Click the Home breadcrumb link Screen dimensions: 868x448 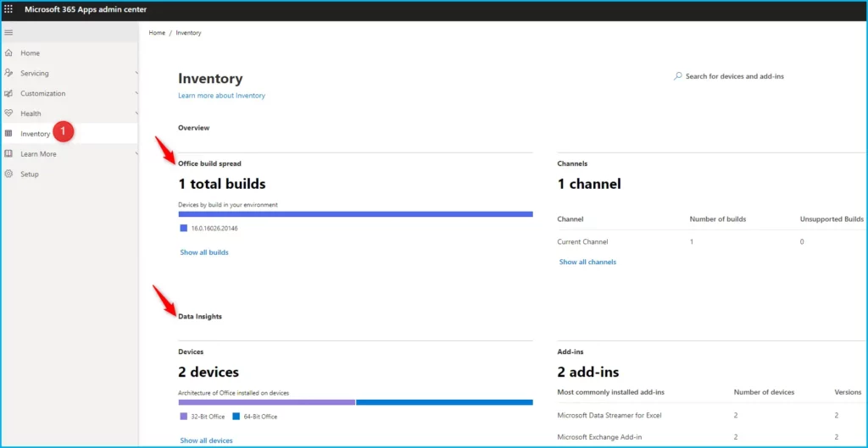157,33
